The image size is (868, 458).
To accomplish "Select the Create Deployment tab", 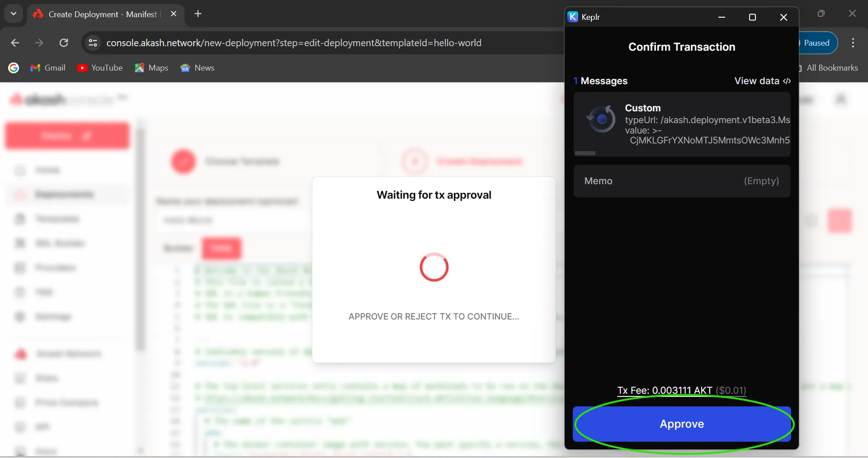I will pyautogui.click(x=102, y=14).
